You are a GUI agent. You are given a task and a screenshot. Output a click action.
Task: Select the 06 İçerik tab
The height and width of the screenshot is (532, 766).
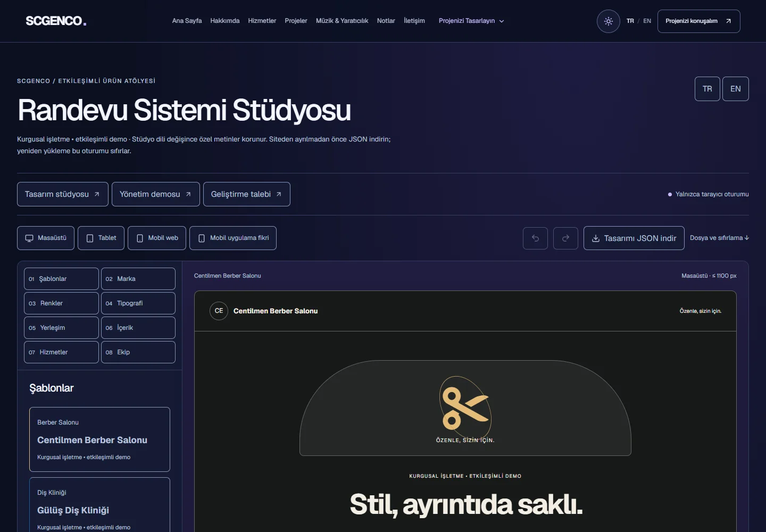(x=138, y=328)
